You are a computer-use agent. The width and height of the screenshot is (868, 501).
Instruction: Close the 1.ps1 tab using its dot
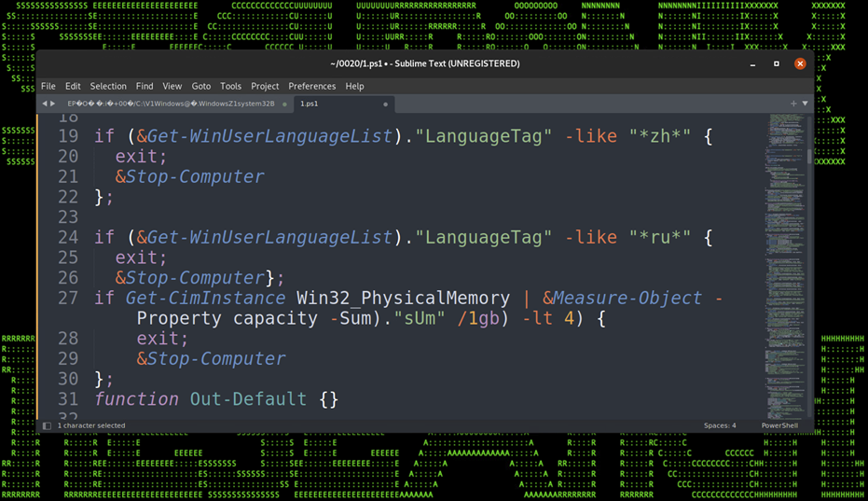(385, 104)
